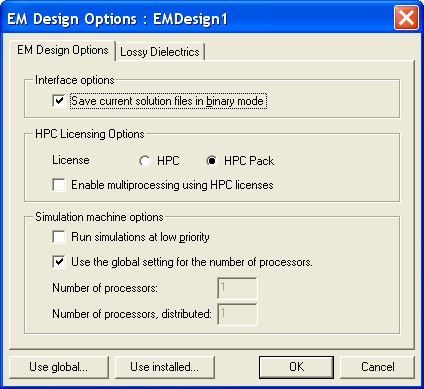Viewport: 424px width, 389px height.
Task: Choose the HPC Pack license option
Action: pyautogui.click(x=212, y=161)
